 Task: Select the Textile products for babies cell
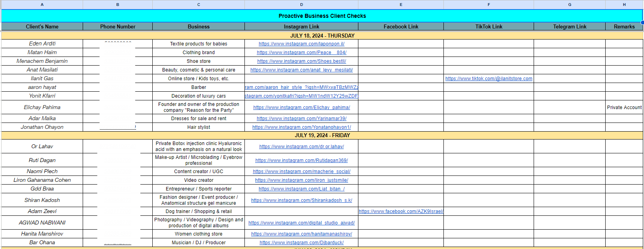coord(199,44)
